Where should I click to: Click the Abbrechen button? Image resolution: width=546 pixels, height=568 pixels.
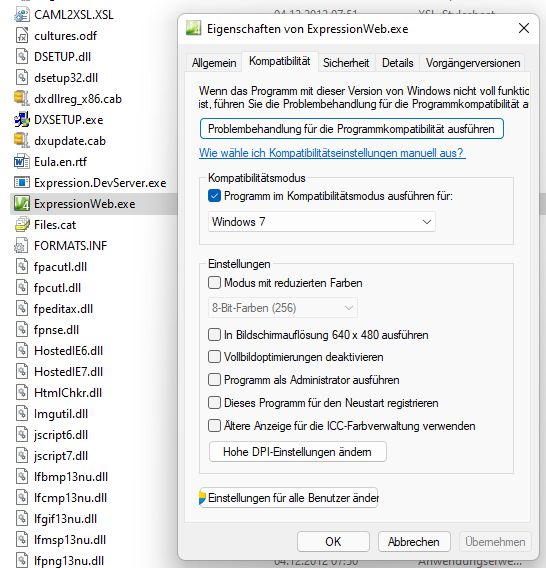tap(414, 542)
